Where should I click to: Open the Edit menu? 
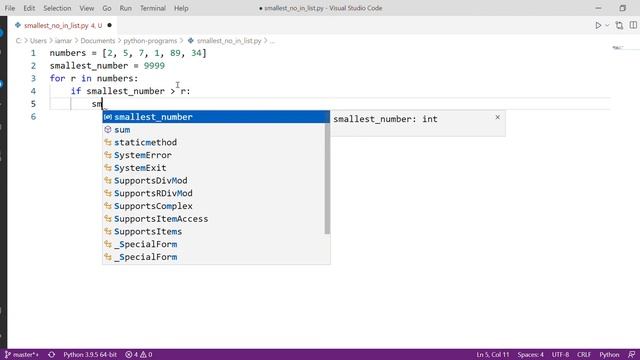pyautogui.click(x=29, y=8)
